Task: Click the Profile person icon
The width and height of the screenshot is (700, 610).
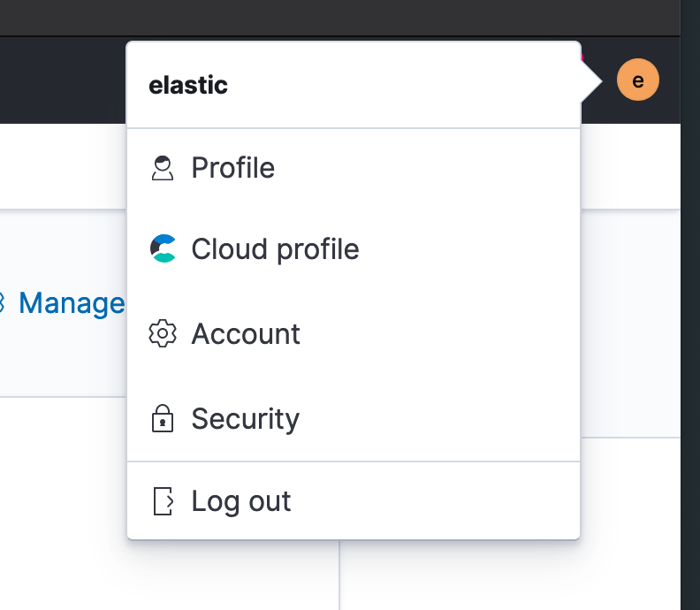Action: tap(163, 168)
